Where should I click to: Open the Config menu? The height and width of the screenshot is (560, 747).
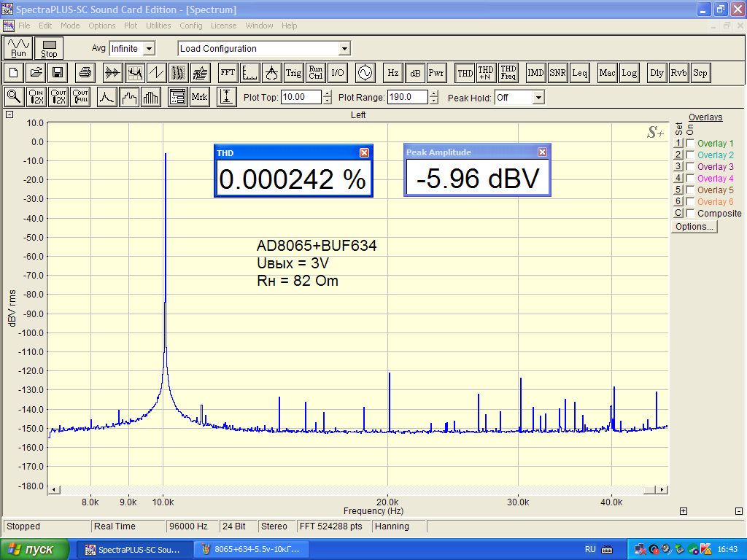pos(191,26)
